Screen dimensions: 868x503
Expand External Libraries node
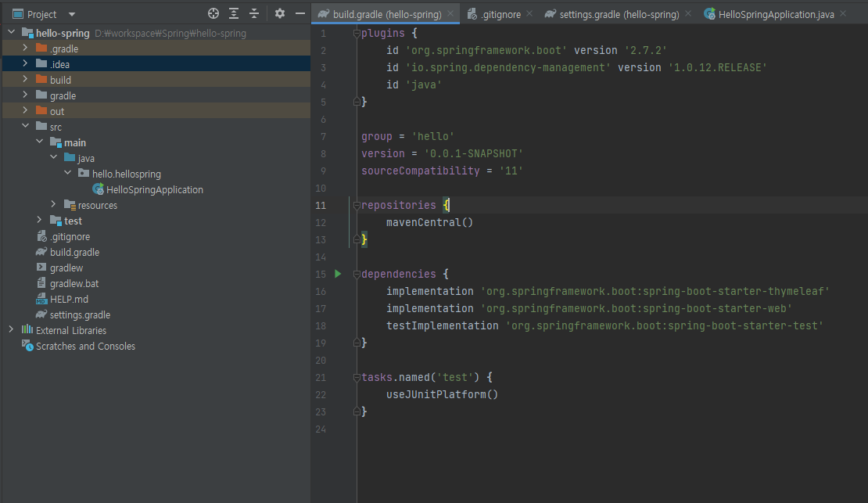(x=11, y=329)
